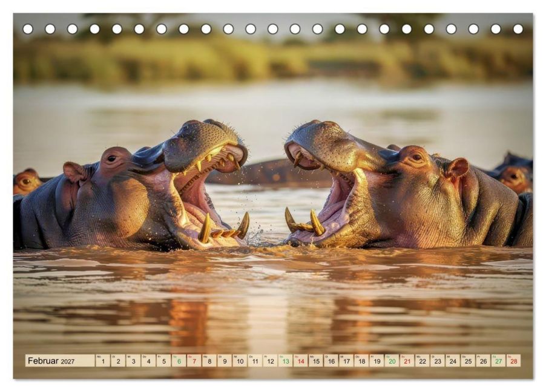Image resolution: width=546 pixels, height=392 pixels.
Task: Select day 19 in the calendar strip
Action: [377, 361]
